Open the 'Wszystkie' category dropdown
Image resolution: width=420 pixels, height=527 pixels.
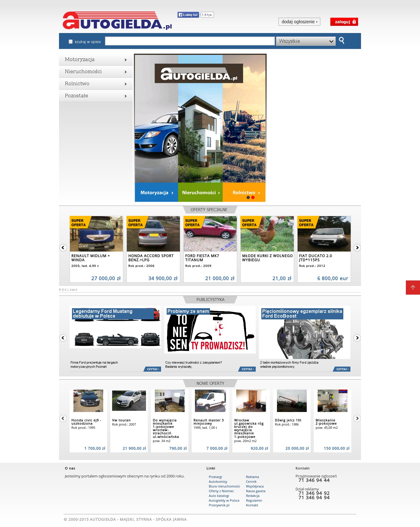(x=306, y=41)
